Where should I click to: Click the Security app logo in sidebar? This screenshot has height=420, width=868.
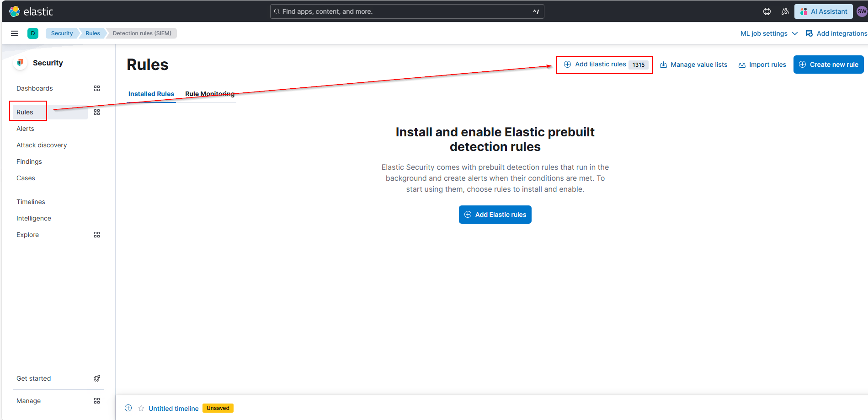(x=20, y=63)
